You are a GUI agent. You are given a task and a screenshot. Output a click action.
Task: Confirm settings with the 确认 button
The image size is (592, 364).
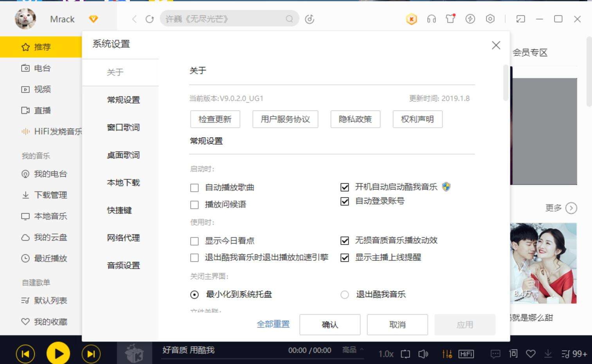(x=330, y=324)
